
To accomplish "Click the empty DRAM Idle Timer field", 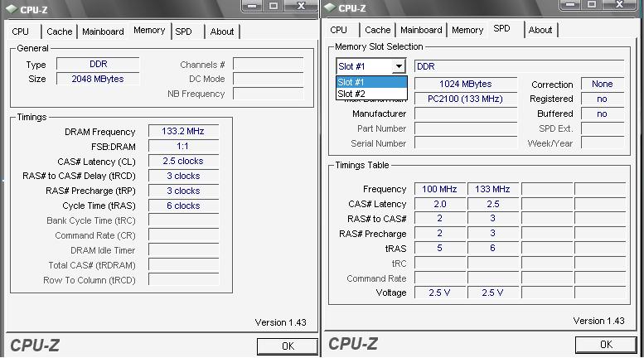I will 183,250.
